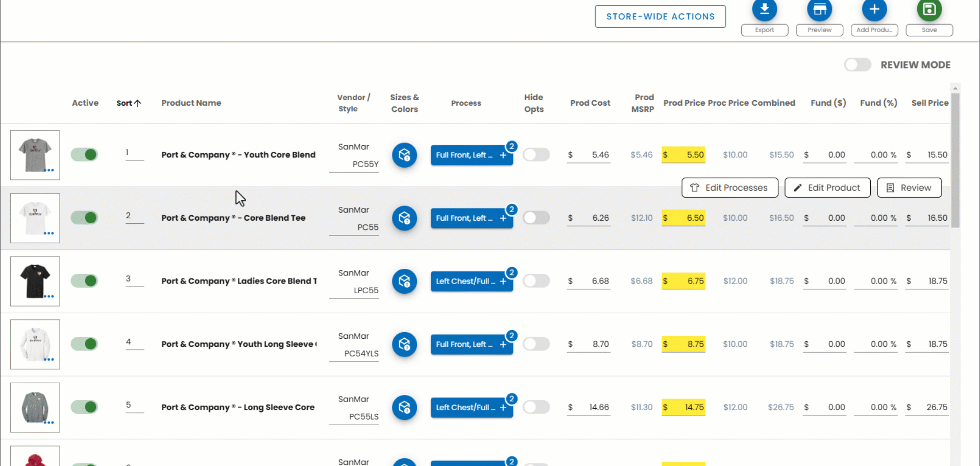Open sizes and colors for Long Sleeve Core
The image size is (980, 466).
(x=404, y=407)
